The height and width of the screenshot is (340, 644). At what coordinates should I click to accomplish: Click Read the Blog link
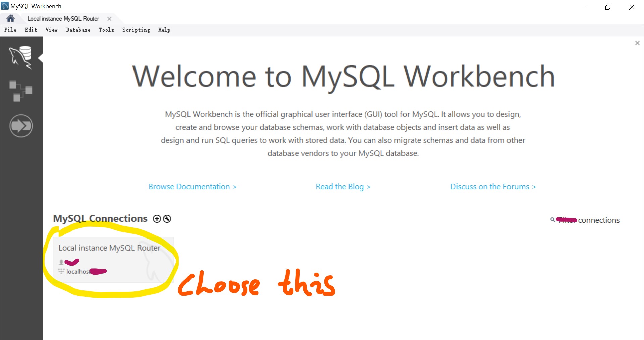(343, 187)
